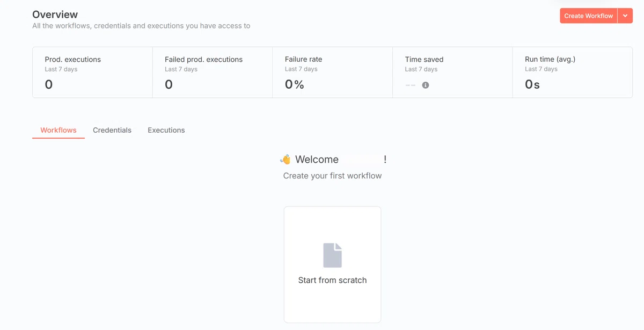The height and width of the screenshot is (330, 644).
Task: Click the Overview page heading
Action: 55,15
